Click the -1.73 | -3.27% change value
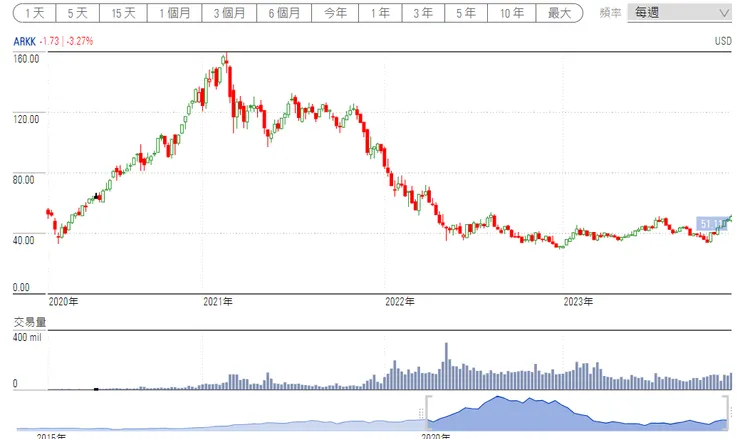The height and width of the screenshot is (439, 740). coord(66,42)
